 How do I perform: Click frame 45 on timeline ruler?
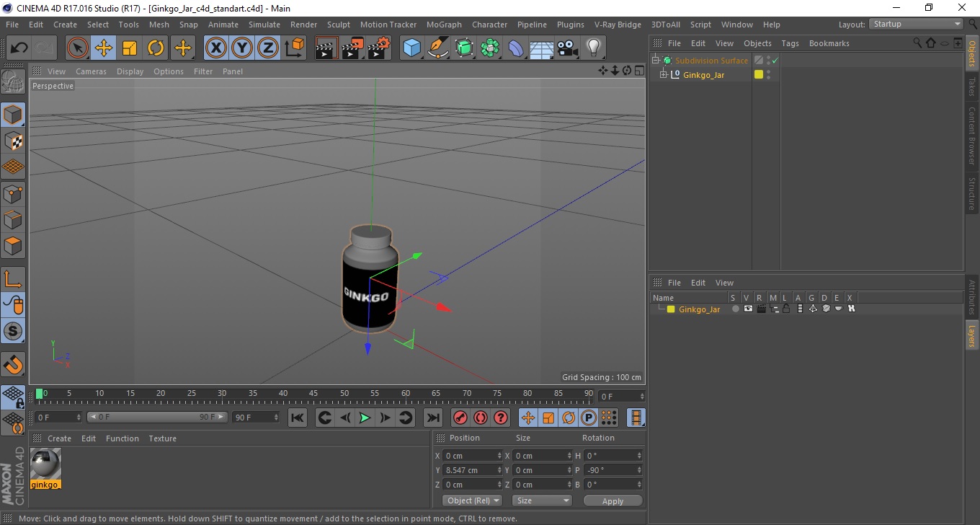click(x=313, y=395)
